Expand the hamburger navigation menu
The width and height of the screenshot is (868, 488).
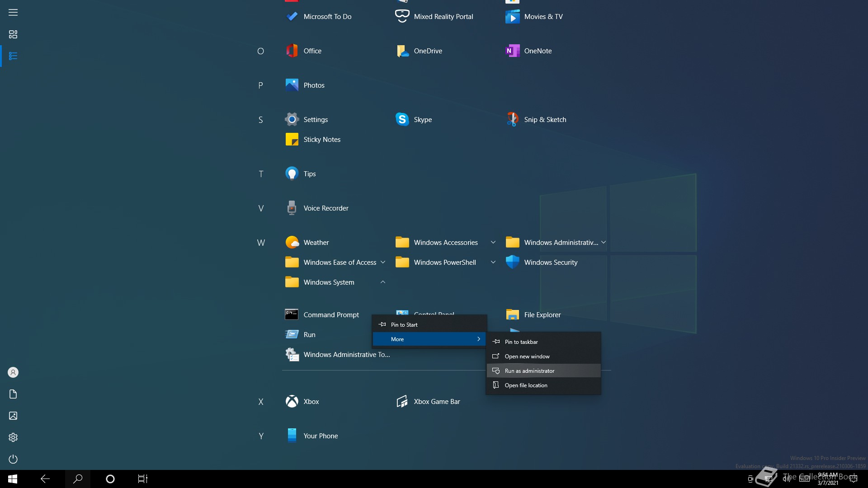(x=13, y=13)
